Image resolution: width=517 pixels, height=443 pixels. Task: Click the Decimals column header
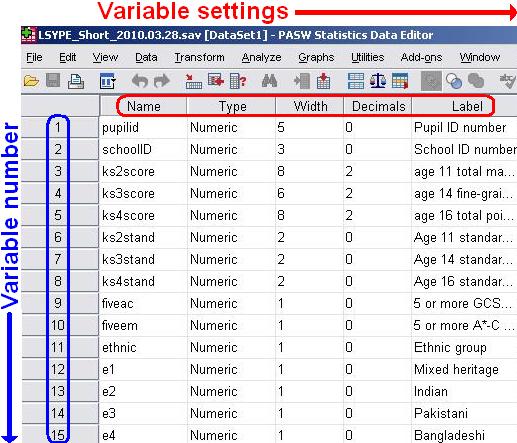(378, 106)
